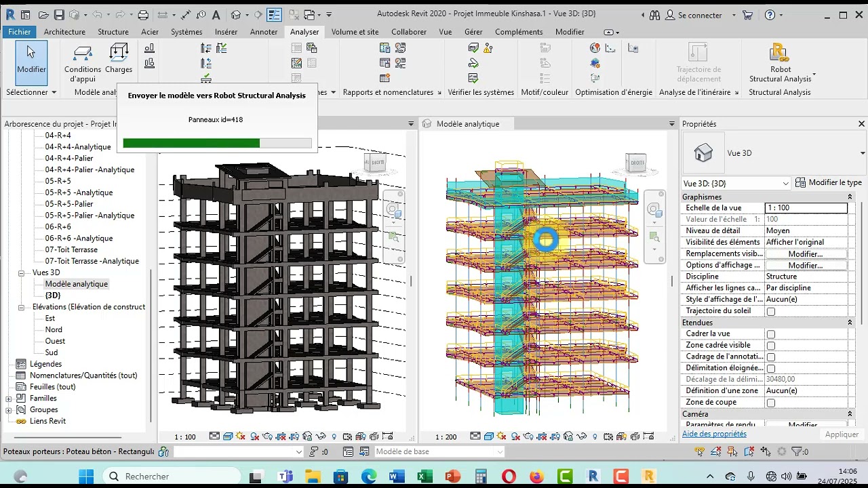Open Aide des propriétés link
Viewport: 868px width, 488px height.
tap(714, 434)
